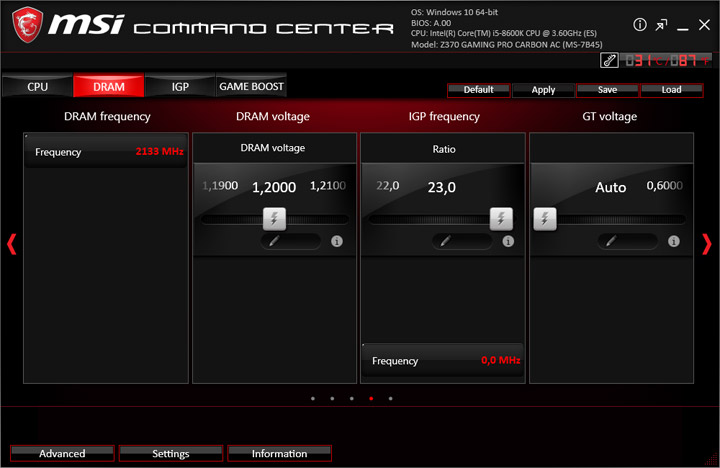The height and width of the screenshot is (468, 720).
Task: Select the 1,1900 DRAM voltage value
Action: [x=220, y=186]
